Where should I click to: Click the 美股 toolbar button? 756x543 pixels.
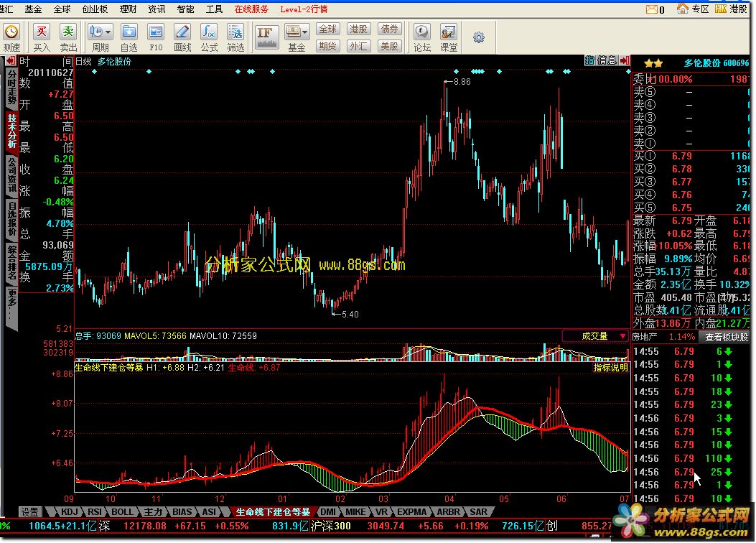pyautogui.click(x=389, y=46)
